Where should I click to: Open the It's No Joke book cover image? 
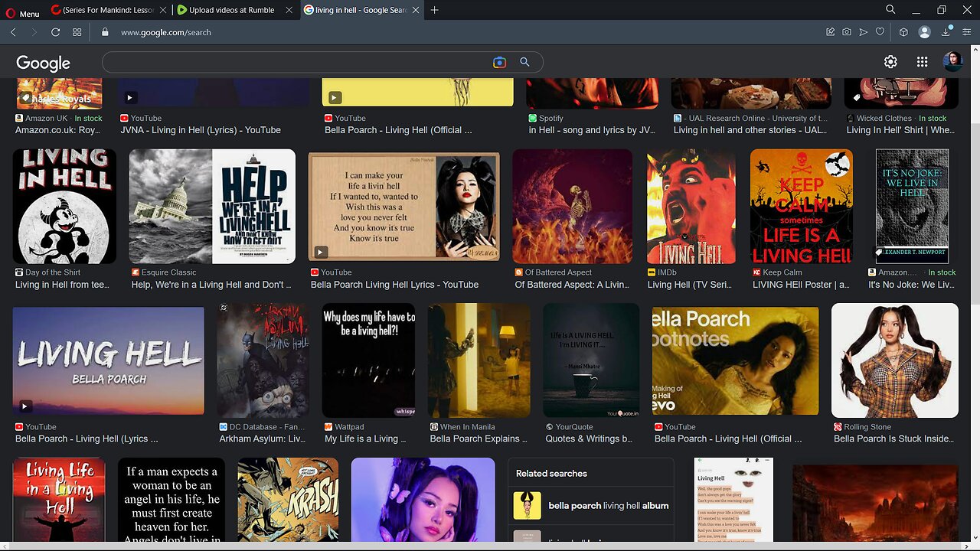912,207
